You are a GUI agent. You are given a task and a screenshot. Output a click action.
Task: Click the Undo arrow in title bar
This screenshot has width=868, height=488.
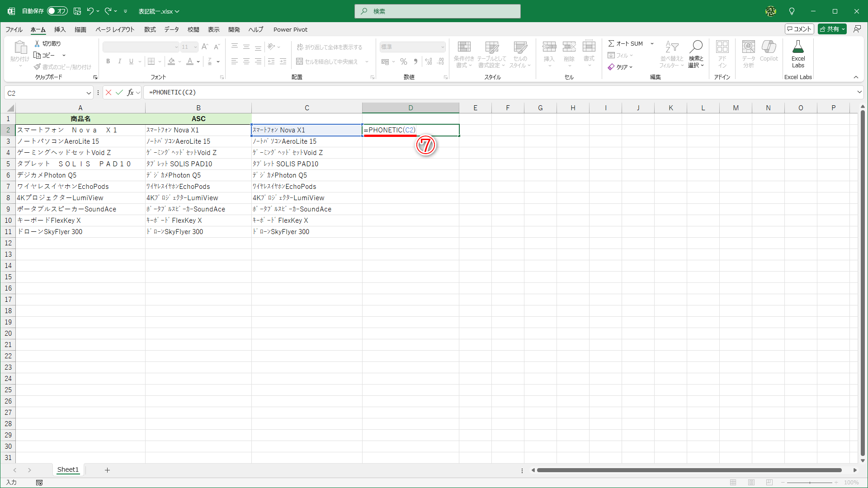(x=90, y=11)
